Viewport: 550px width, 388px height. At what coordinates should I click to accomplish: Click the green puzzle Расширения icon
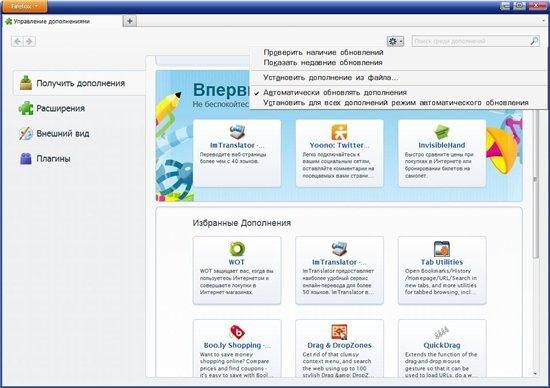tap(26, 108)
